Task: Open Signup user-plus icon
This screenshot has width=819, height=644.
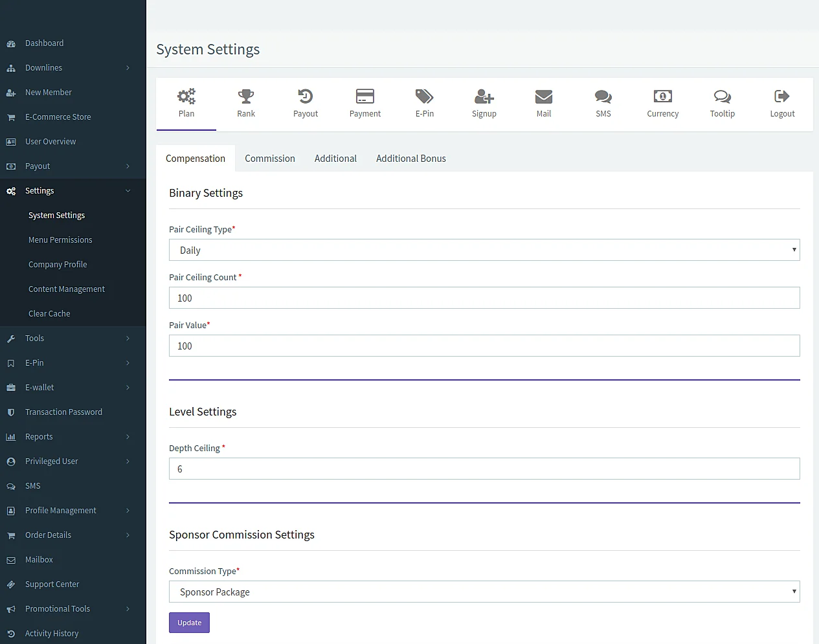Action: tap(484, 96)
